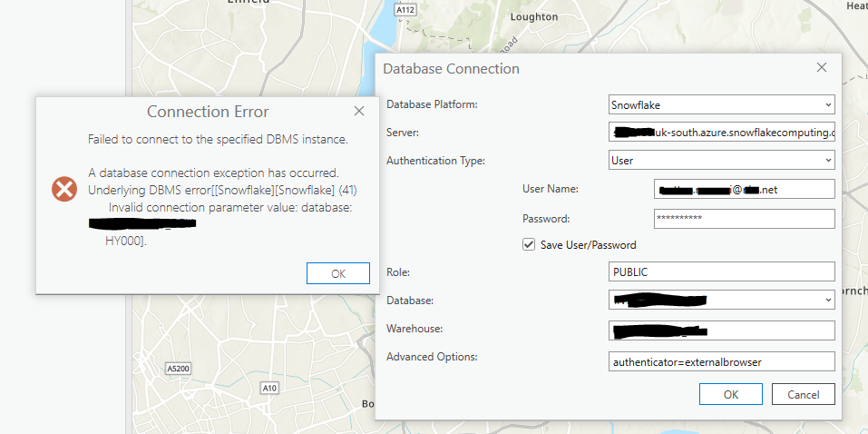
Task: Click into the Server field
Action: [x=721, y=133]
